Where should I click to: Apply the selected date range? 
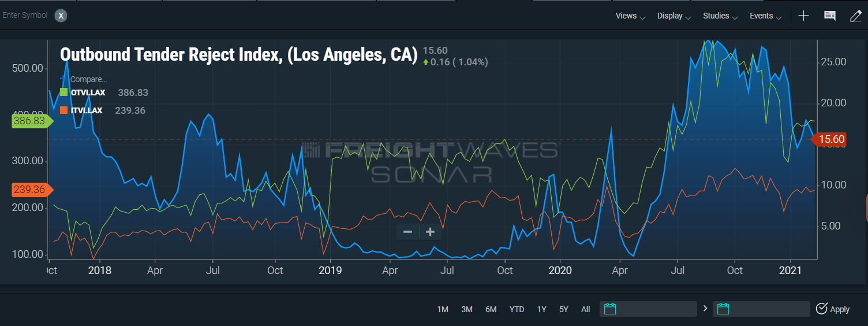(832, 309)
